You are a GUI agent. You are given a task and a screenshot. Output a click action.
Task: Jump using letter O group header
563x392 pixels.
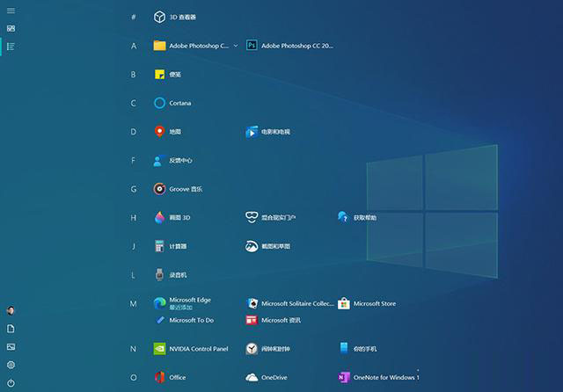(133, 377)
